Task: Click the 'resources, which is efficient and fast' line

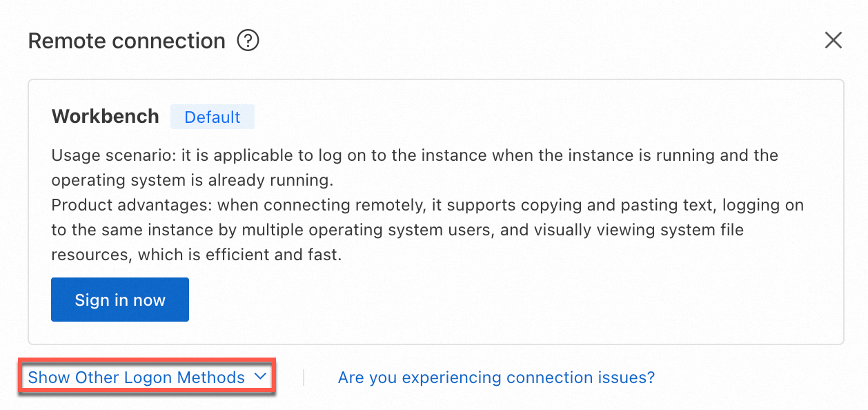Action: (x=197, y=255)
